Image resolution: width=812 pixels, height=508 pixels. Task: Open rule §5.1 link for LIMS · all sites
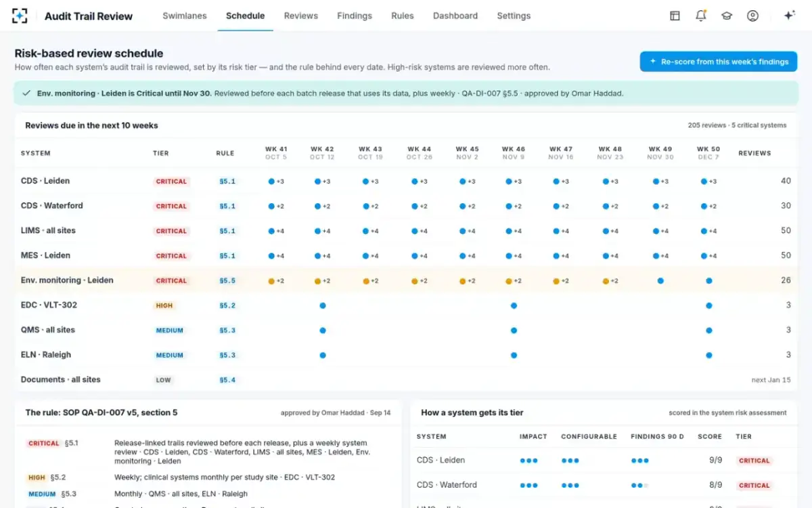(227, 231)
